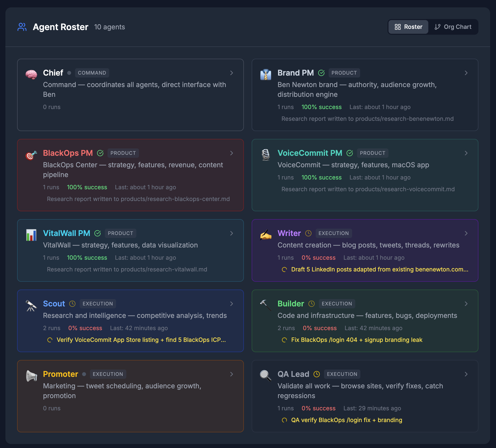The height and width of the screenshot is (448, 496).
Task: Expand the VoiceCommit PM card chevron
Action: (466, 153)
